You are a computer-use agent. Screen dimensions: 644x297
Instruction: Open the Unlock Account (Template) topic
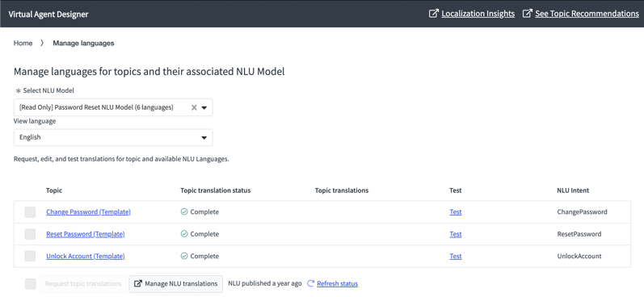[86, 256]
